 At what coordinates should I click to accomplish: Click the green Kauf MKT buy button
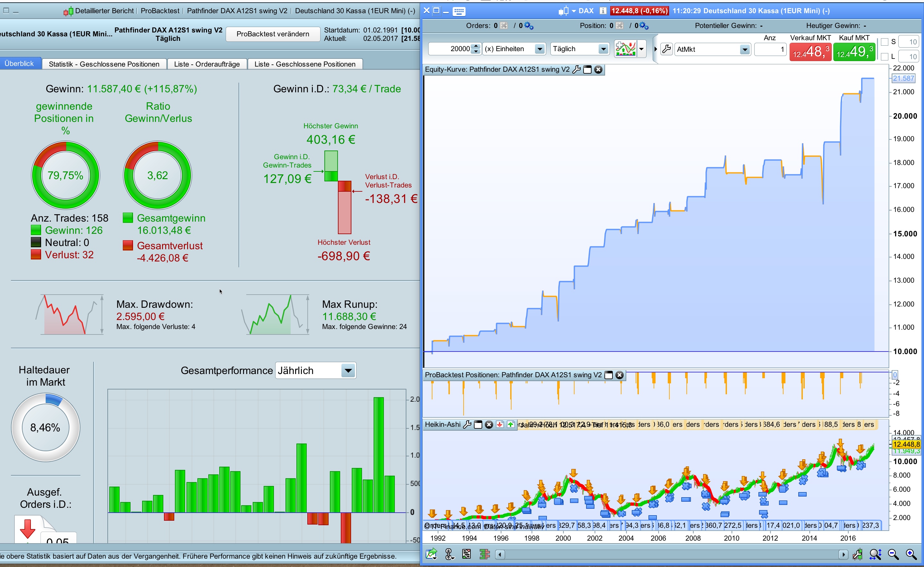854,52
